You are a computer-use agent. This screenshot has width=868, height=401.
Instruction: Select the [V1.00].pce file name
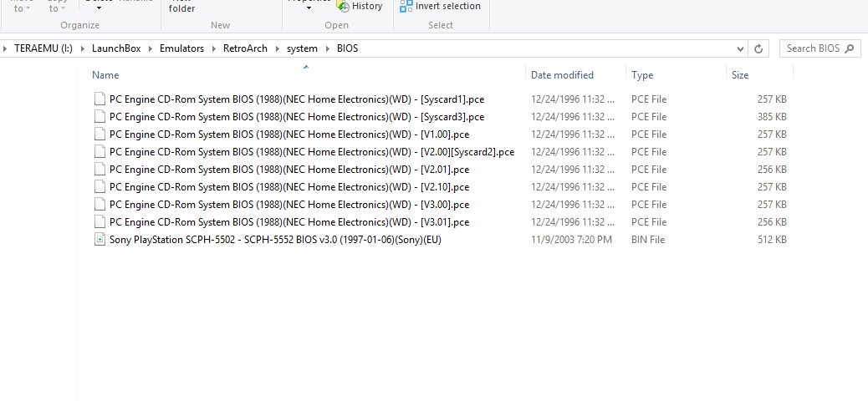(289, 135)
